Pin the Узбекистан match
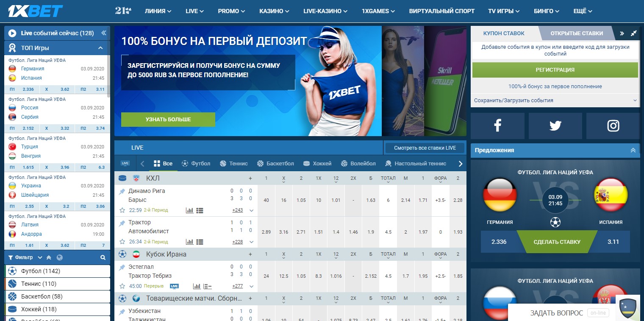Screen dimensions: 644x321 click(122, 311)
